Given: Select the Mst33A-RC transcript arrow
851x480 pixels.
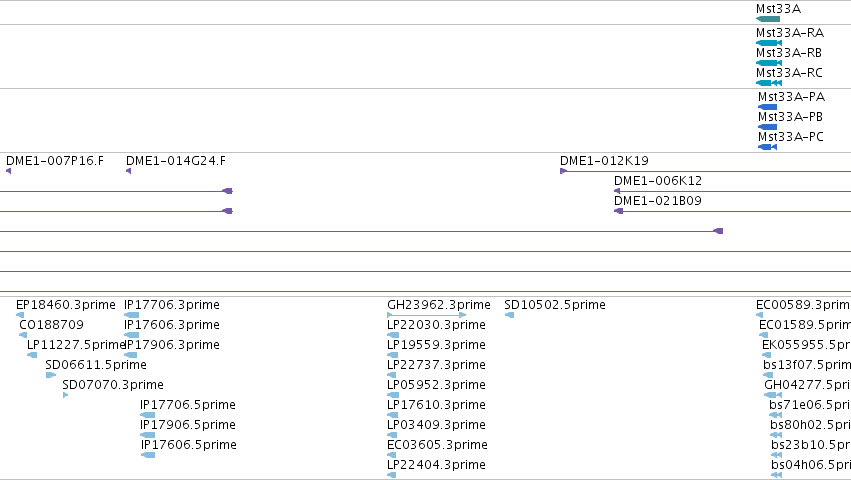Looking at the screenshot, I should coord(769,83).
